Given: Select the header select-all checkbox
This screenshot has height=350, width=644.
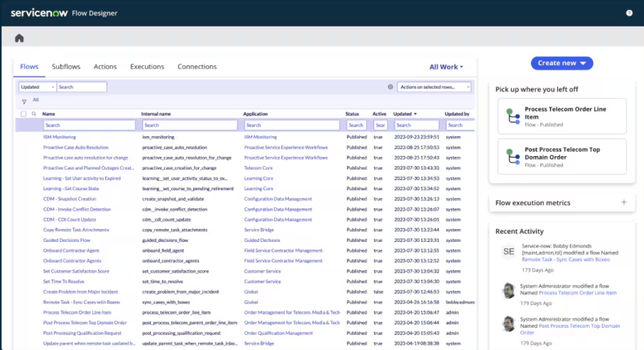Looking at the screenshot, I should pos(23,114).
